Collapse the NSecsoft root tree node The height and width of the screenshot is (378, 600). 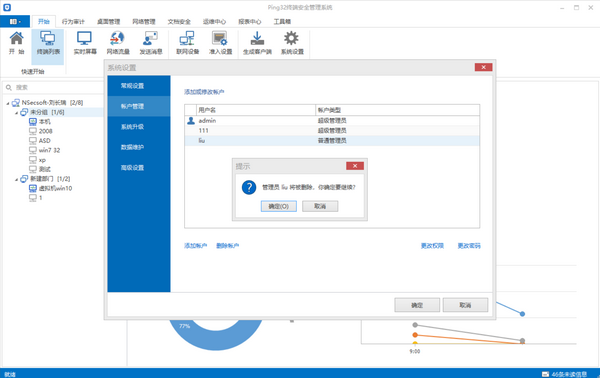8,103
